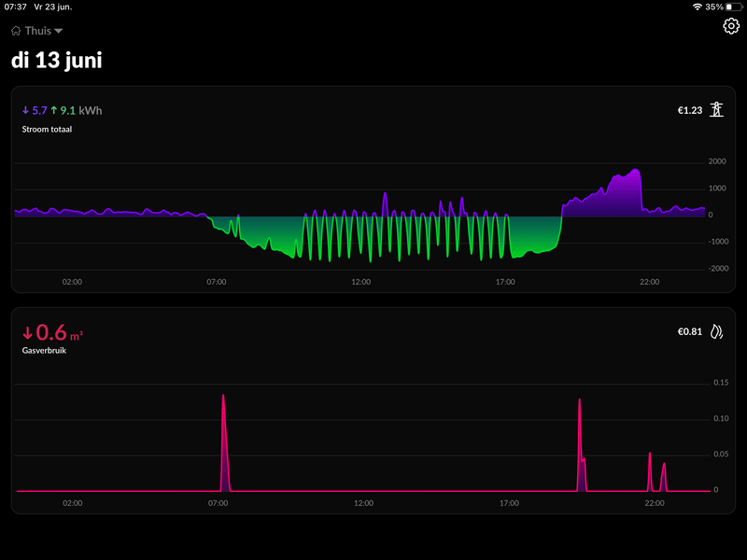The height and width of the screenshot is (560, 747).
Task: Tap the -2000 axis value on electricity chart
Action: click(718, 269)
